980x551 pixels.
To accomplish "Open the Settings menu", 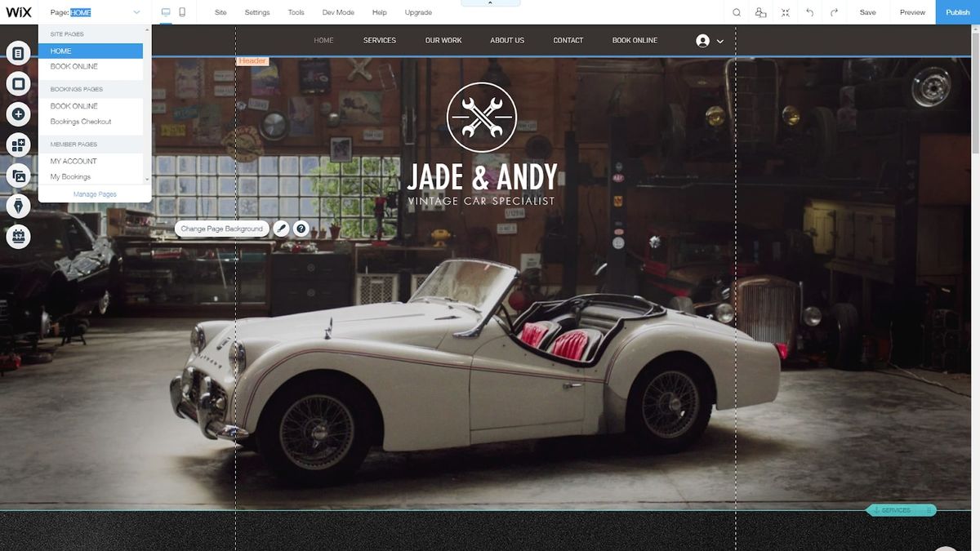I will [257, 11].
